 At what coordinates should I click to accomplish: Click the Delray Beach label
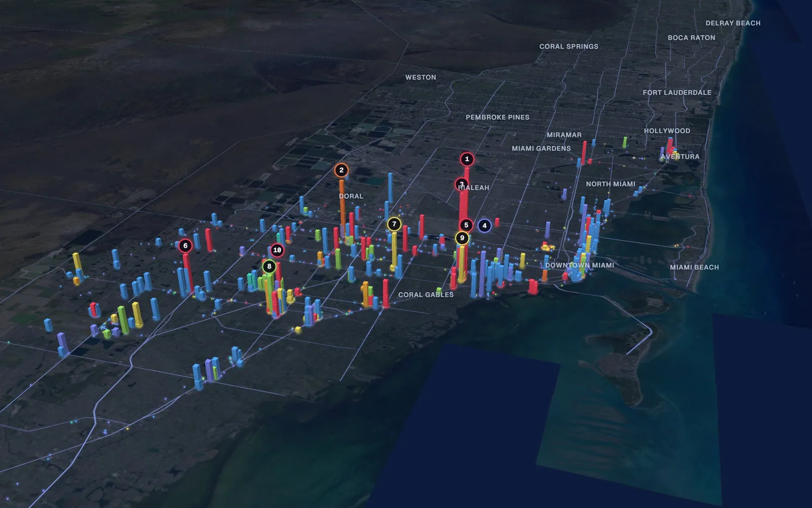[x=733, y=23]
